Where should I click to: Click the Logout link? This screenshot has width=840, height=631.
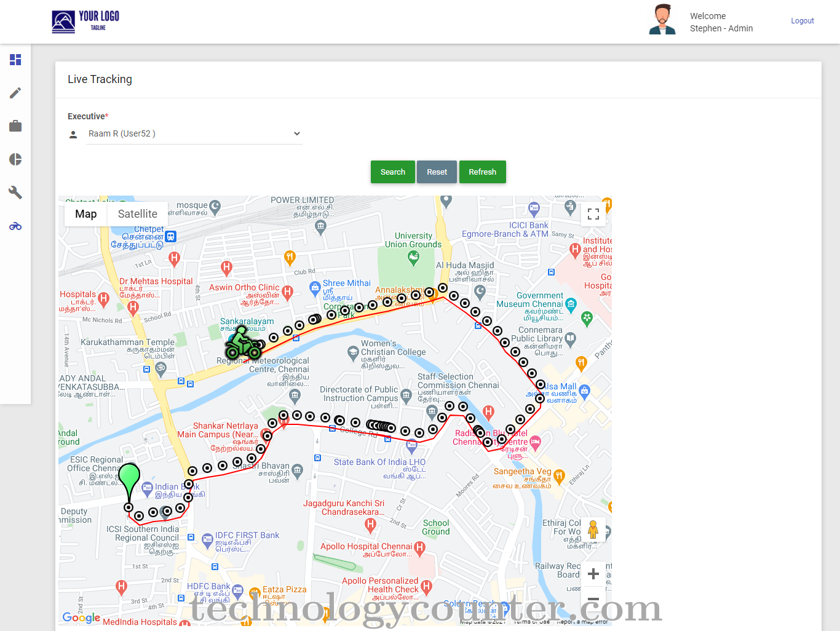[x=802, y=21]
